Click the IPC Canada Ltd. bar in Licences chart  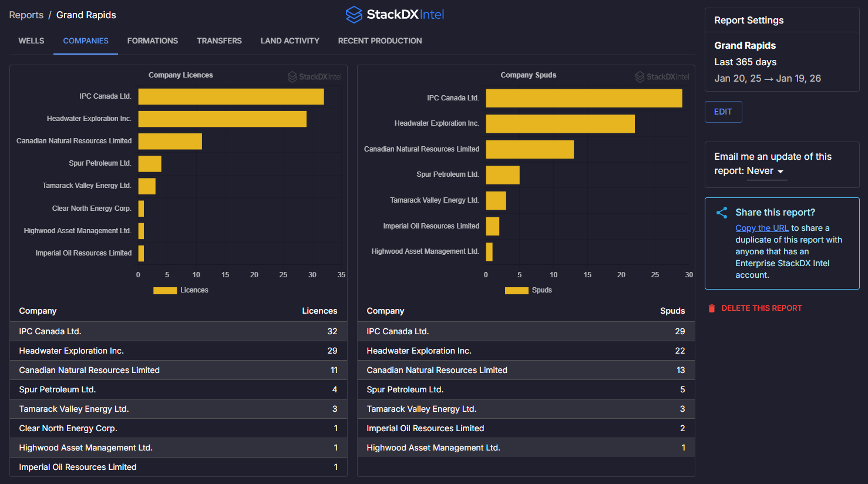(231, 96)
